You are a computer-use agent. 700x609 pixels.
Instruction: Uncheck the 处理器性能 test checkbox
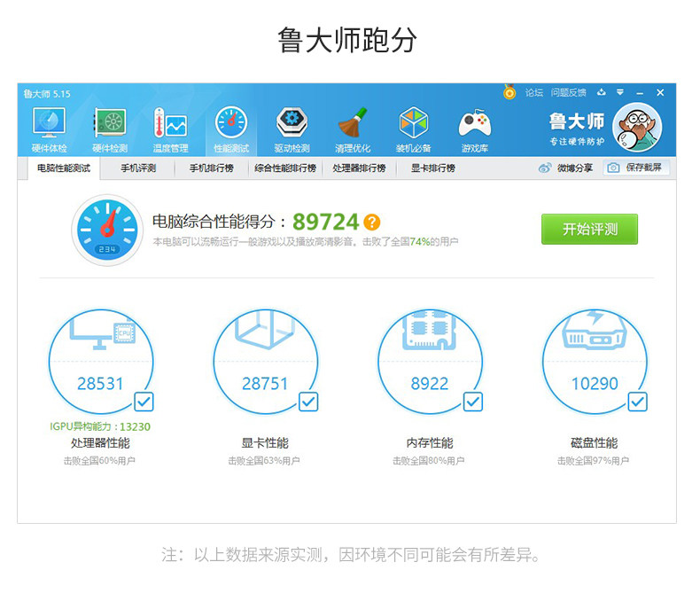[x=144, y=402]
